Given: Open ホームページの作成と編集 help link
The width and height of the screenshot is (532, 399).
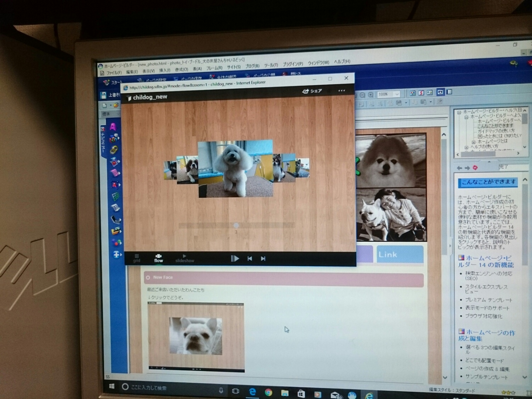Looking at the screenshot, I should tap(487, 336).
